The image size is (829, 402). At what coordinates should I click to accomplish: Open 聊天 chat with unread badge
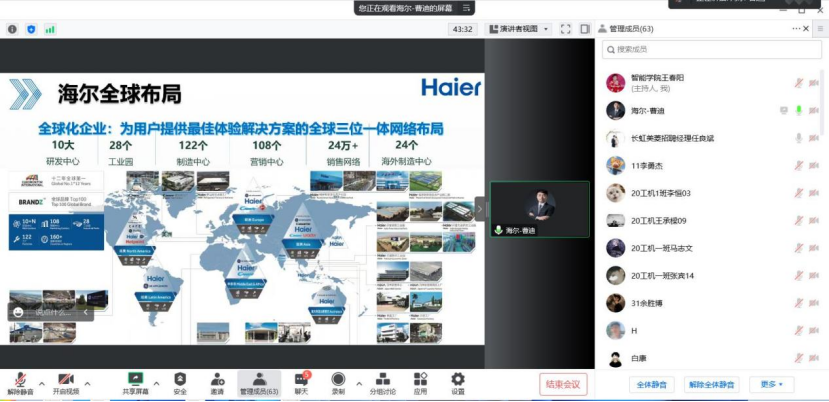click(301, 385)
